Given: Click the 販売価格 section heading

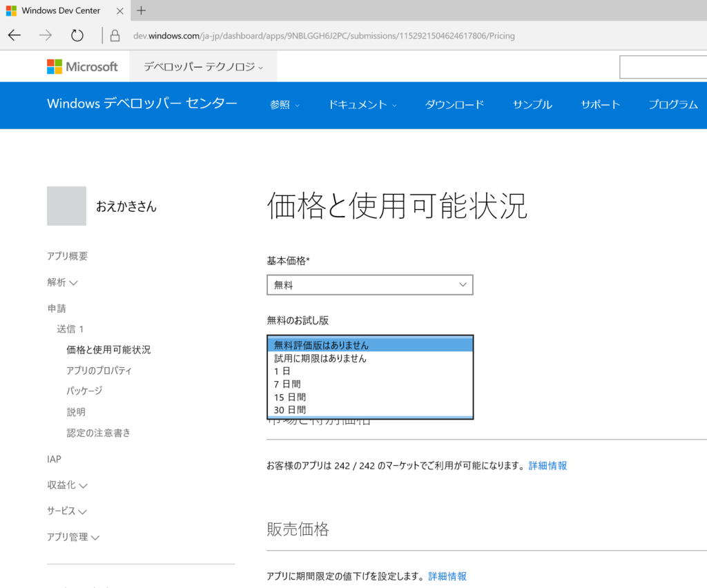Looking at the screenshot, I should (298, 529).
